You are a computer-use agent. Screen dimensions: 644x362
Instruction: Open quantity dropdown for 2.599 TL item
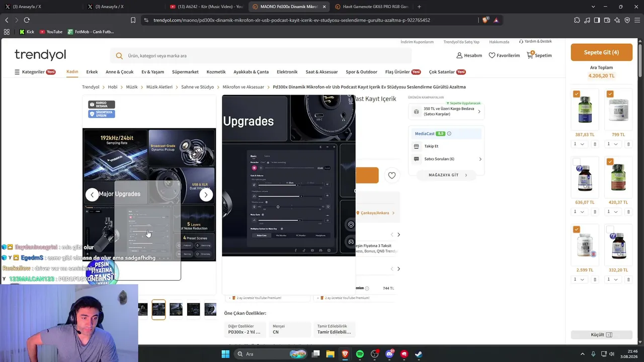tap(579, 280)
